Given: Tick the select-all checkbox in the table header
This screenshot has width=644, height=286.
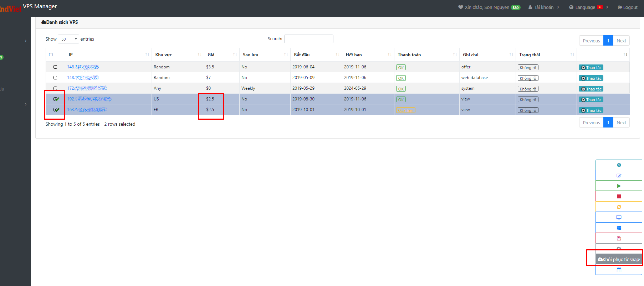Looking at the screenshot, I should coord(51,55).
